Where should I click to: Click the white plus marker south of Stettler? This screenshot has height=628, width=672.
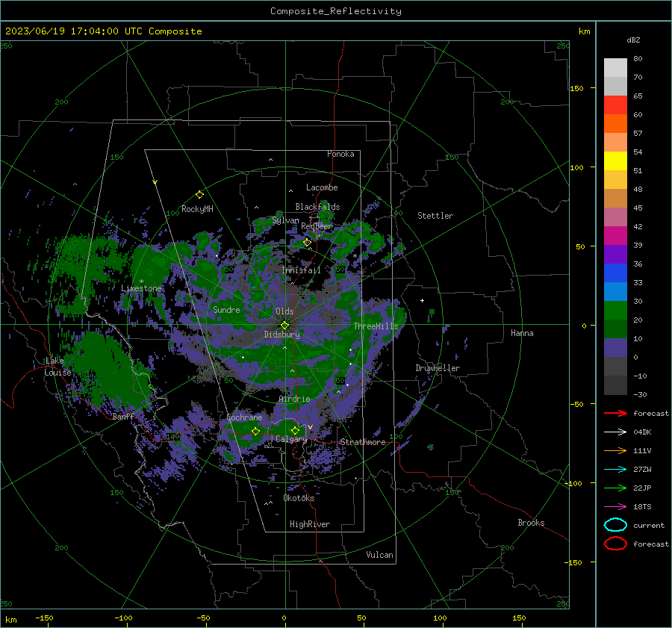tap(422, 300)
